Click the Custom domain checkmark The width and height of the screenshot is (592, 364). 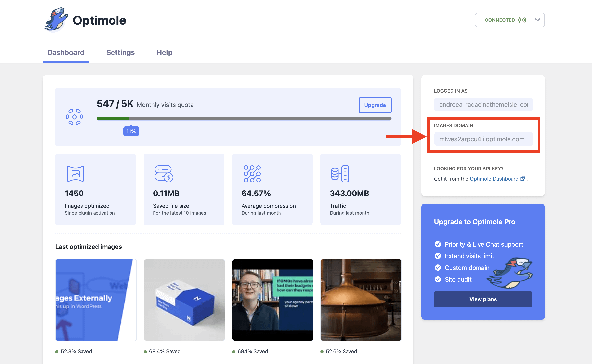click(x=438, y=268)
